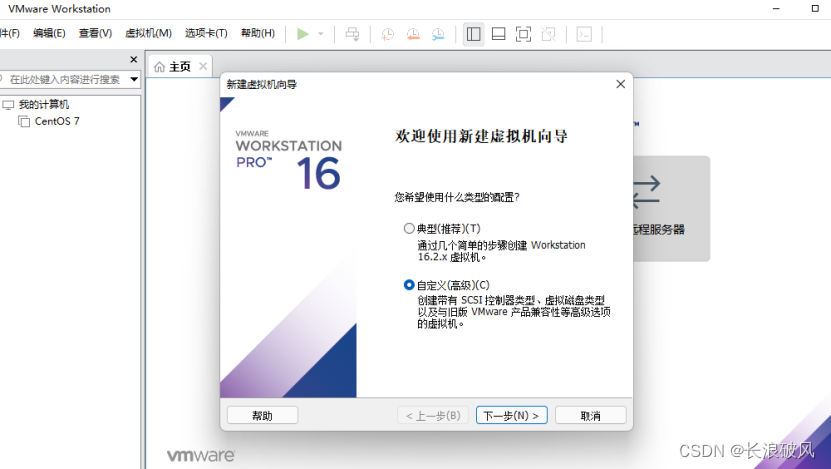Open the Snapshot Manager icon
Viewport: 831px width, 469px height.
coord(438,34)
